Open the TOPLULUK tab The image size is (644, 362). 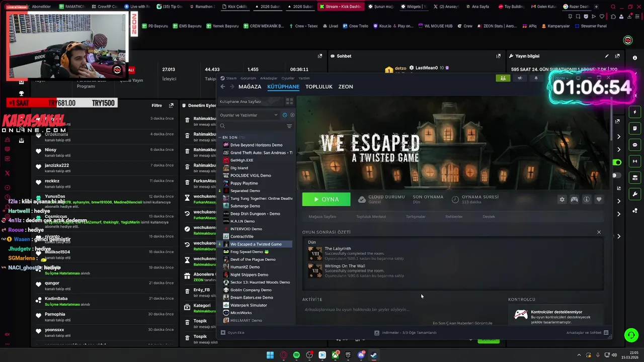pos(319,86)
